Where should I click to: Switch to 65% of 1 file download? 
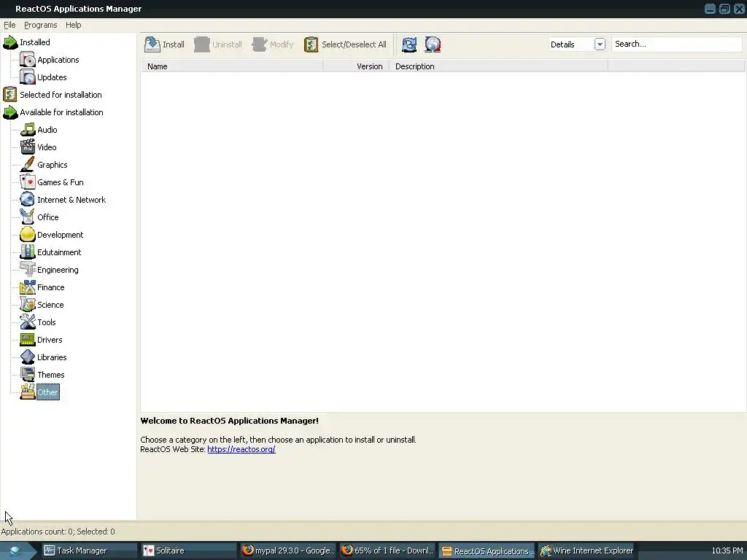[x=387, y=551]
